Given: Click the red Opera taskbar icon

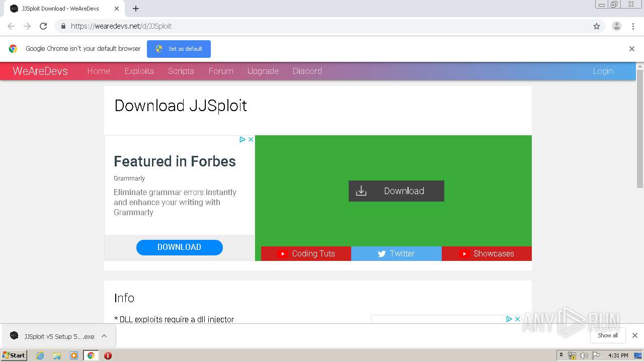Looking at the screenshot, I should [x=108, y=355].
